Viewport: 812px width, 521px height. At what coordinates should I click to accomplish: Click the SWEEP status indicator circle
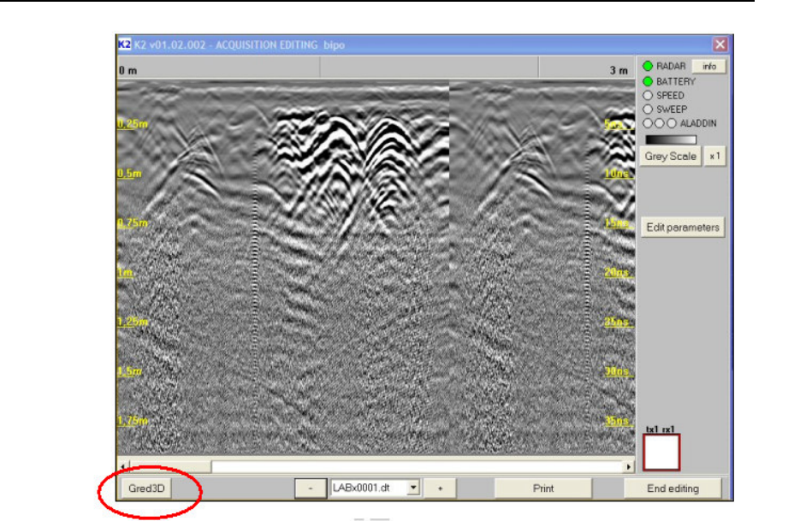click(x=649, y=110)
